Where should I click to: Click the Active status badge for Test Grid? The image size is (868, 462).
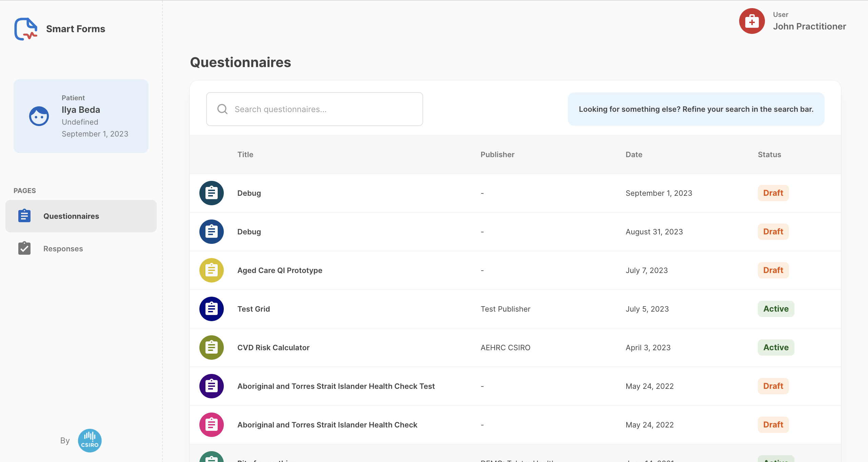pyautogui.click(x=776, y=309)
